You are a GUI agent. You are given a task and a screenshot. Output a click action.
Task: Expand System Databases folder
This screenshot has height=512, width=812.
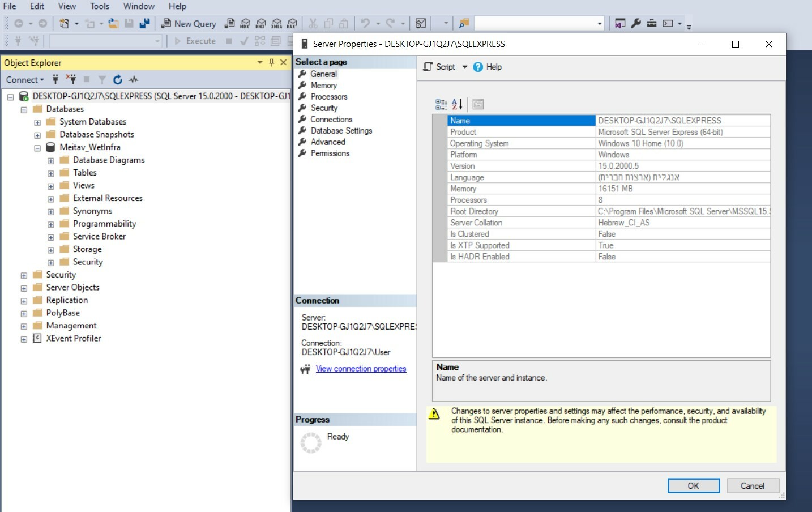point(37,122)
